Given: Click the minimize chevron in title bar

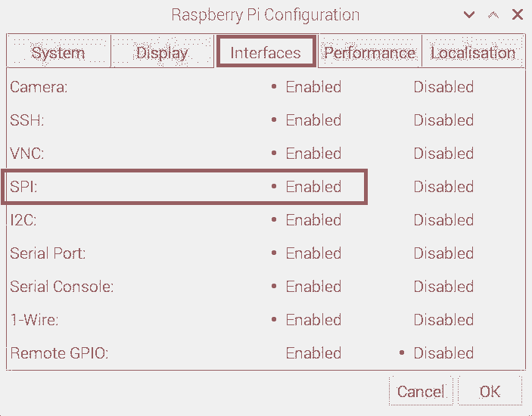Looking at the screenshot, I should point(469,14).
